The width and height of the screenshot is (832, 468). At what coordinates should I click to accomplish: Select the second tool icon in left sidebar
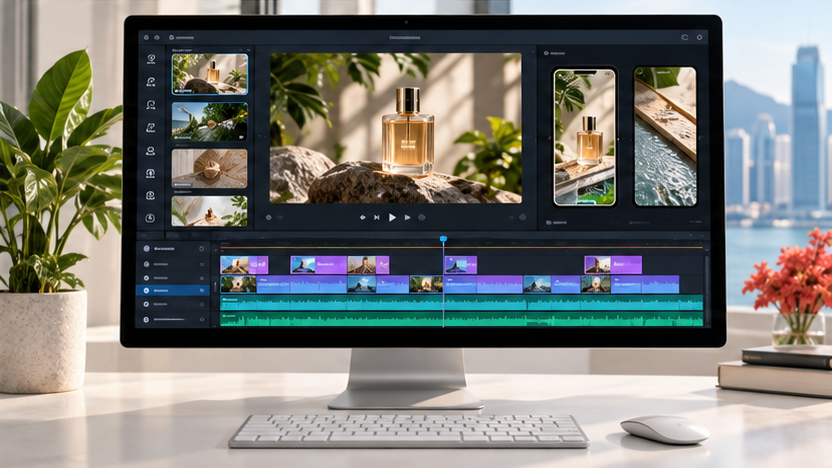(x=151, y=82)
